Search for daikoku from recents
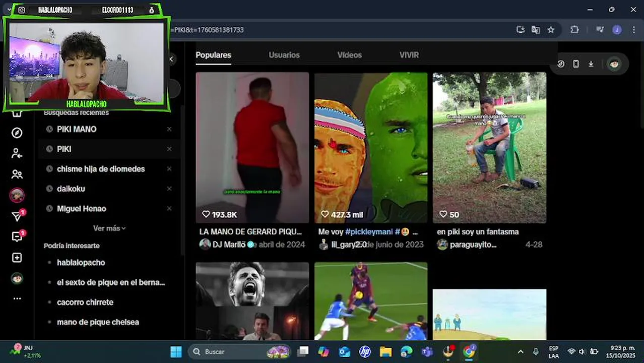 [71, 189]
